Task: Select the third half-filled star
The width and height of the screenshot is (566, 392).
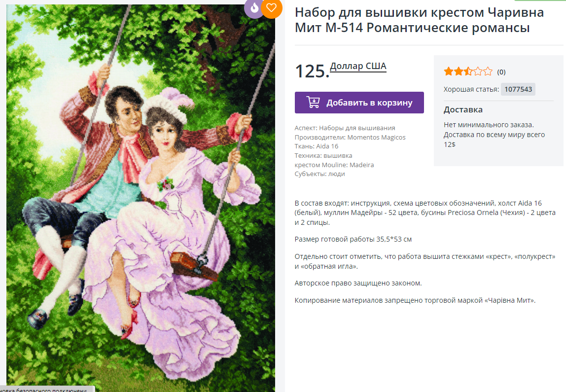Action: [468, 71]
